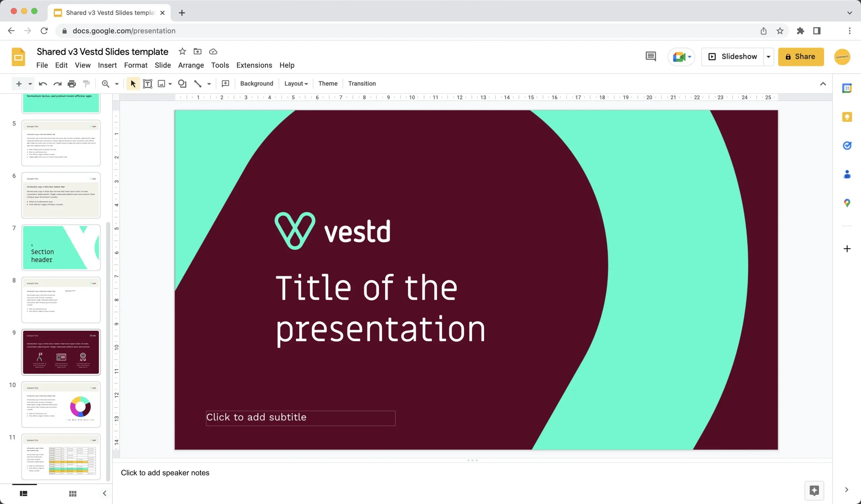This screenshot has width=861, height=504.
Task: Open the Extensions menu
Action: point(254,65)
